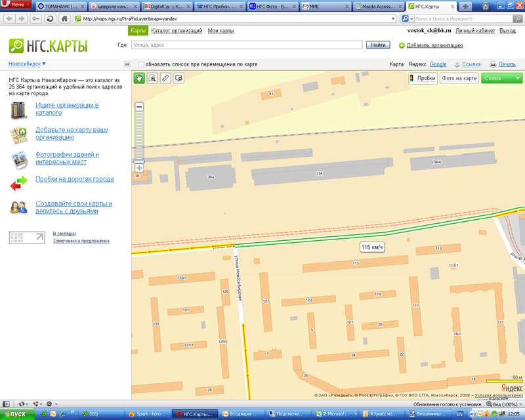Click the browser reload button
The width and height of the screenshot is (525, 420).
point(51,18)
